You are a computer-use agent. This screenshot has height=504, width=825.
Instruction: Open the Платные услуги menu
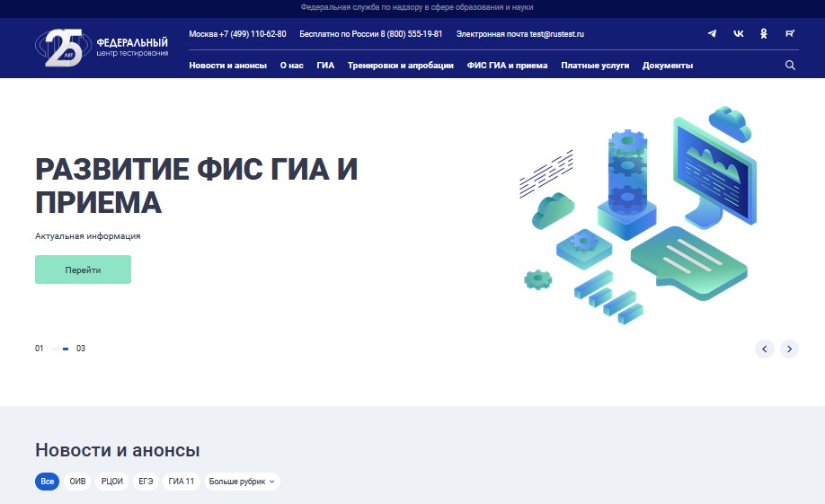click(595, 66)
